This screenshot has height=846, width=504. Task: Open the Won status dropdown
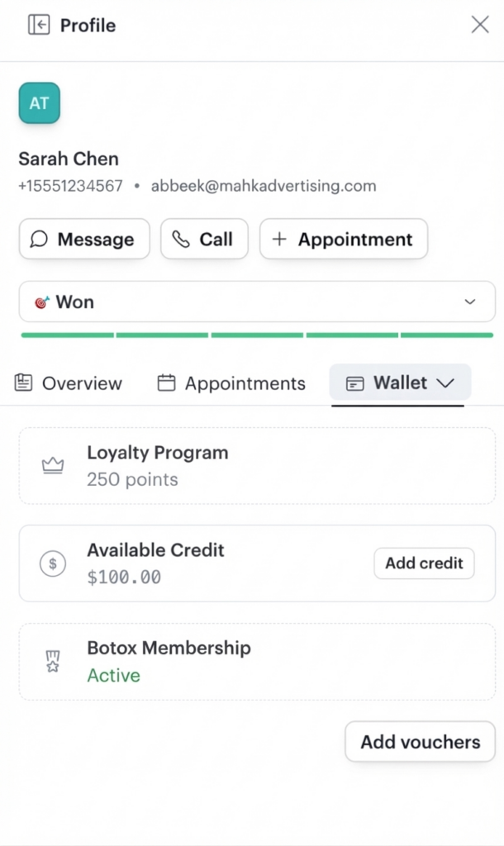470,302
